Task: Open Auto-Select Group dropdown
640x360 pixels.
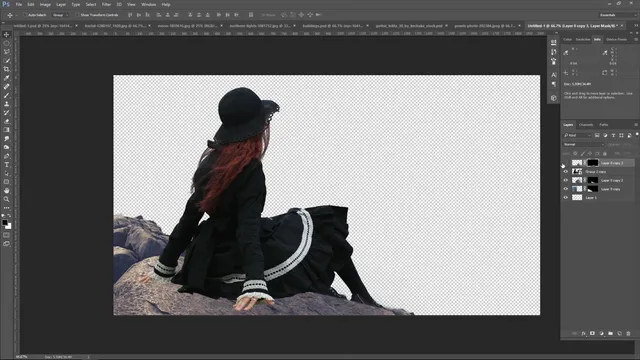Action: 60,15
